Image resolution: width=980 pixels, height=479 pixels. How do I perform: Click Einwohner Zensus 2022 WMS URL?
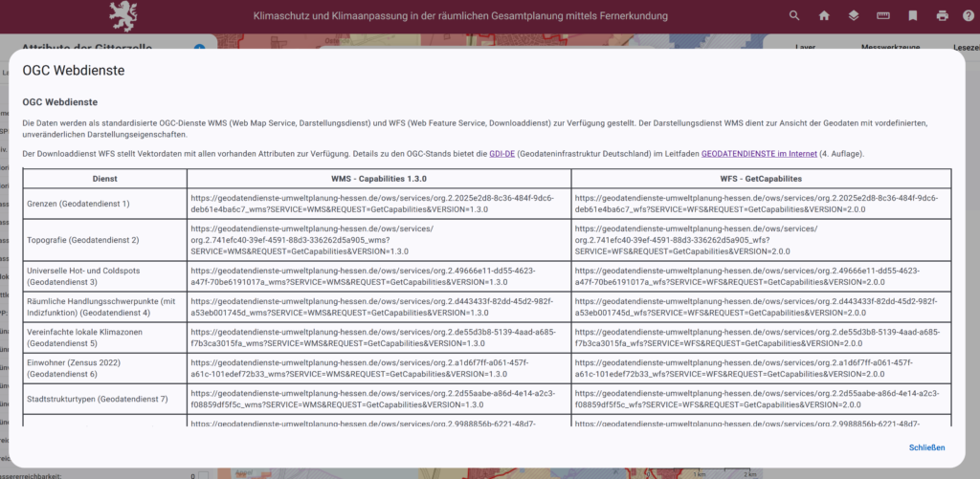(x=360, y=368)
